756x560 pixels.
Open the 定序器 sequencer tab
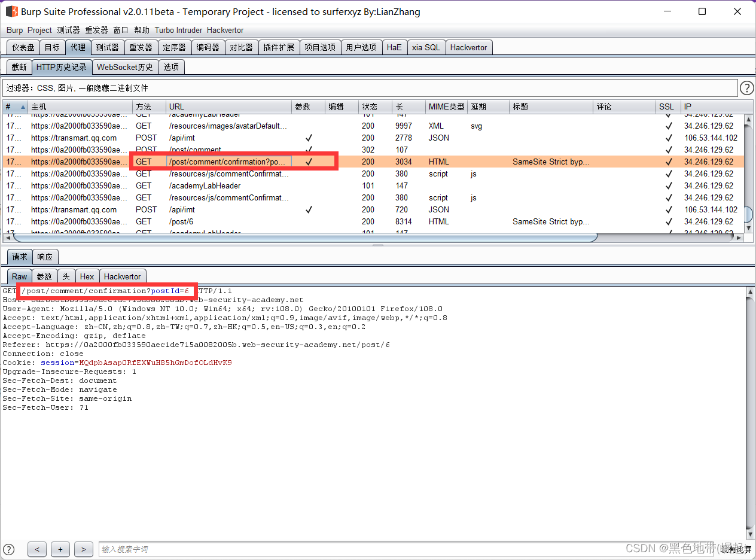175,47
